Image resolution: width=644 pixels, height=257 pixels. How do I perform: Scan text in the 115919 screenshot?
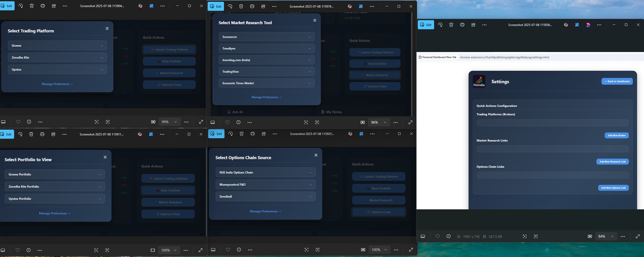(317, 122)
